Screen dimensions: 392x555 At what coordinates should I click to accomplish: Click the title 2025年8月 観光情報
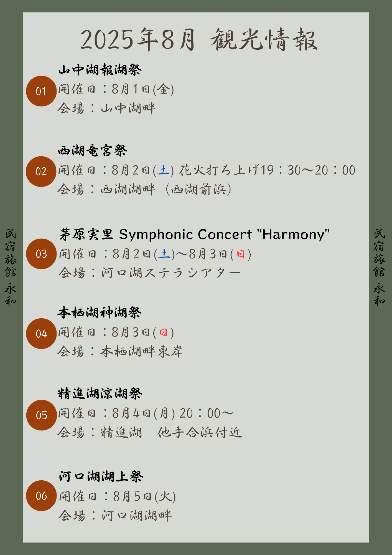(x=199, y=40)
